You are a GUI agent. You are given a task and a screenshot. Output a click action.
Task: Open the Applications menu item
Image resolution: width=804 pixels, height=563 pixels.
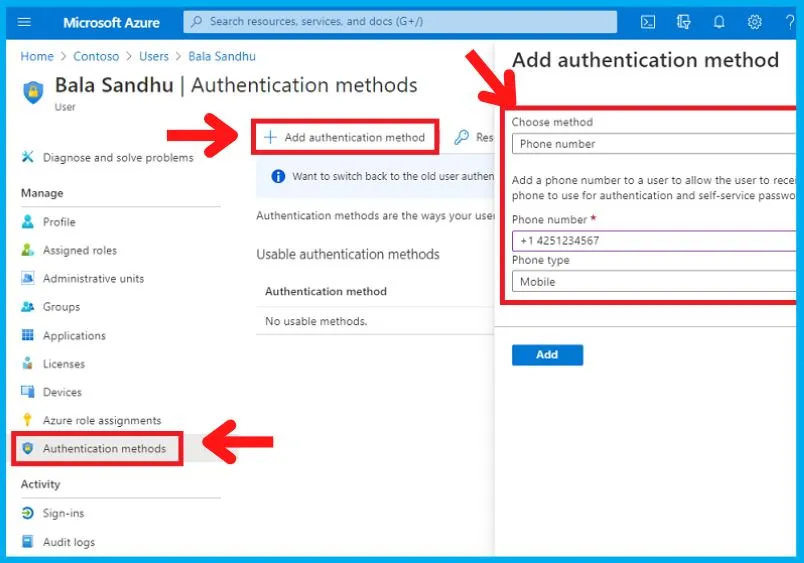(74, 335)
